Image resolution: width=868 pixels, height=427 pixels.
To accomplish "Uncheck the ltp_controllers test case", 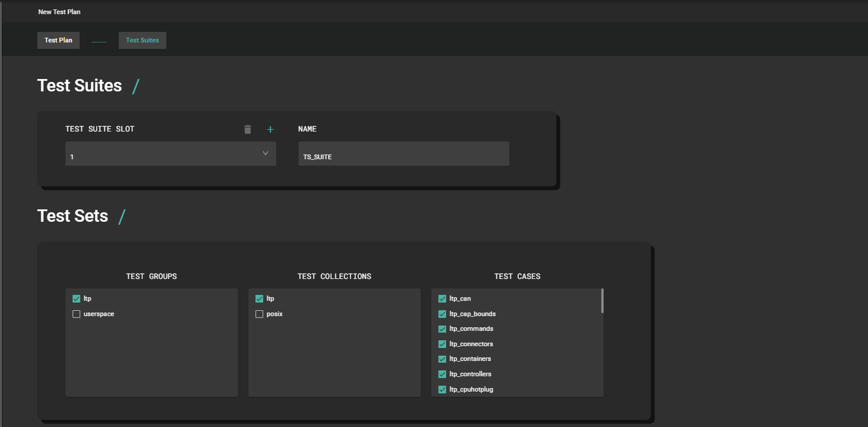I will [442, 375].
